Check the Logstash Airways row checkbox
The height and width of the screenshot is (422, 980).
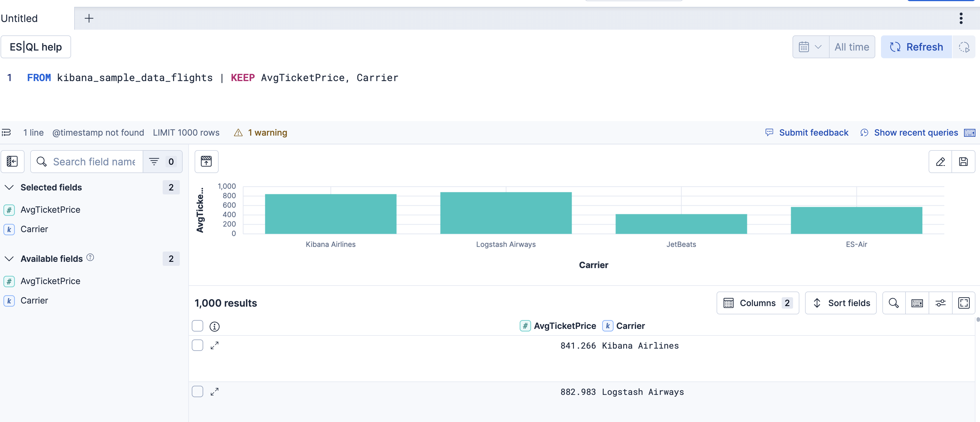pos(197,391)
